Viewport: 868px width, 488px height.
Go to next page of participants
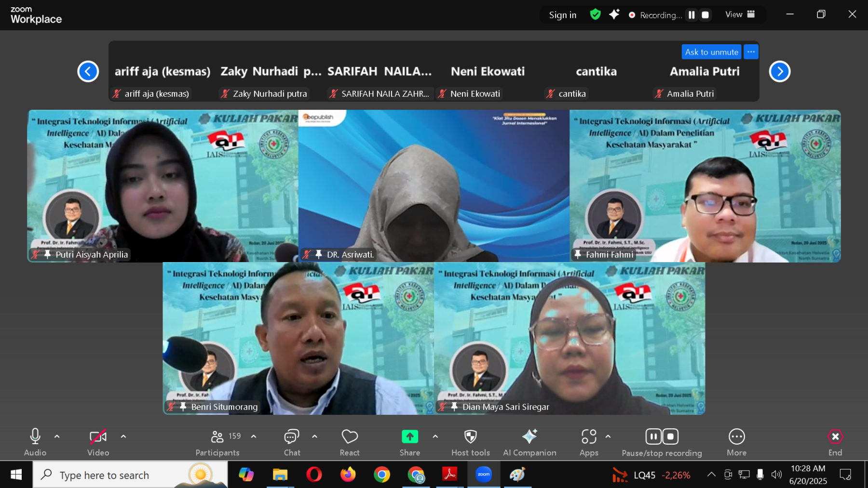click(779, 72)
